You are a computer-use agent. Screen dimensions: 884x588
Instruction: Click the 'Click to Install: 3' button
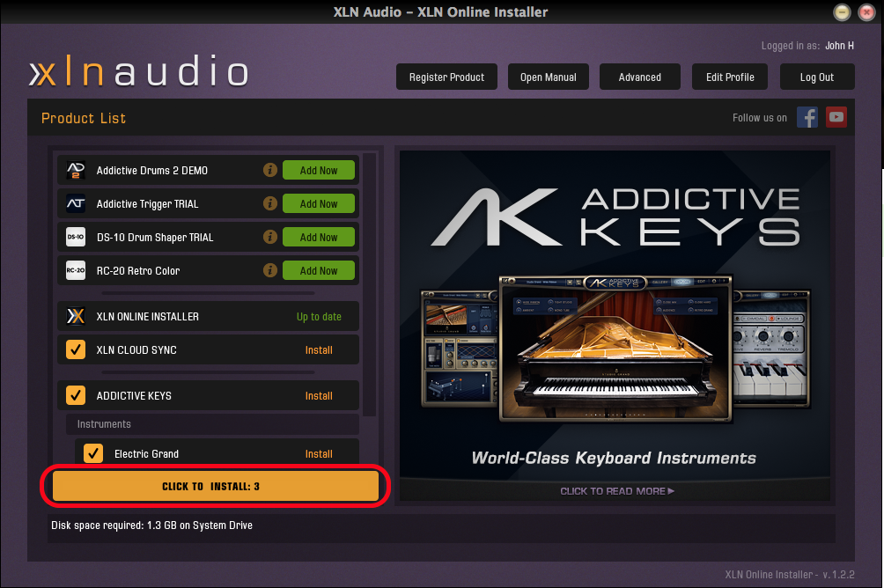(216, 486)
